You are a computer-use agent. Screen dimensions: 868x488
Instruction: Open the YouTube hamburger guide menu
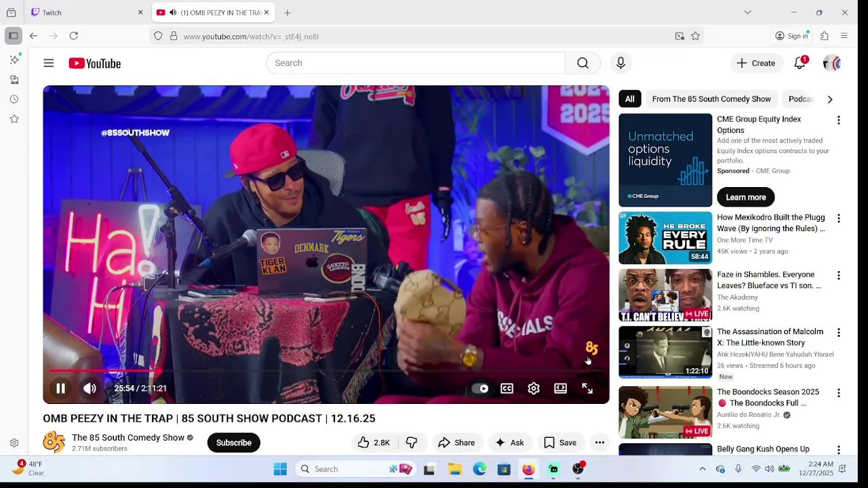click(x=49, y=63)
